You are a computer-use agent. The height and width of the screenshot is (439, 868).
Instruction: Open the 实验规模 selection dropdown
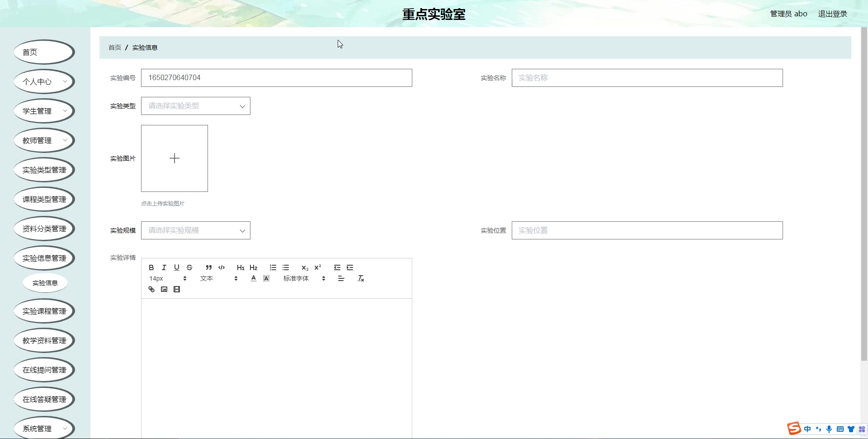tap(195, 230)
